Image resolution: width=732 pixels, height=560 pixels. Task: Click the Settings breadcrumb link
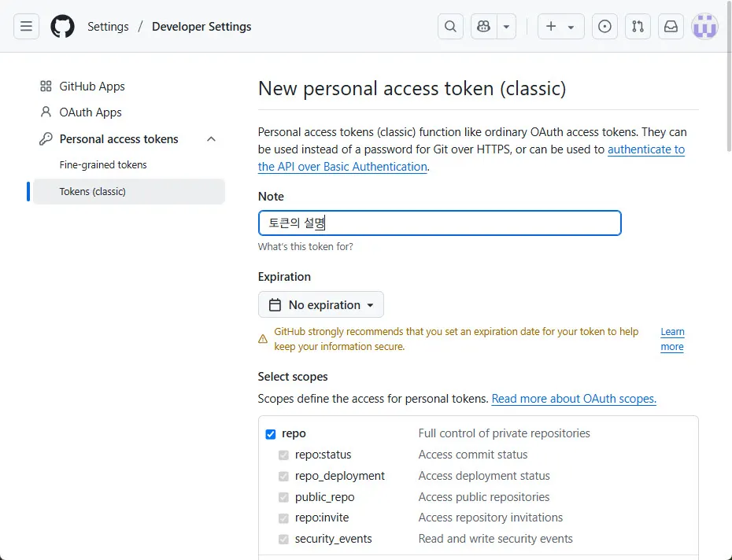click(108, 27)
